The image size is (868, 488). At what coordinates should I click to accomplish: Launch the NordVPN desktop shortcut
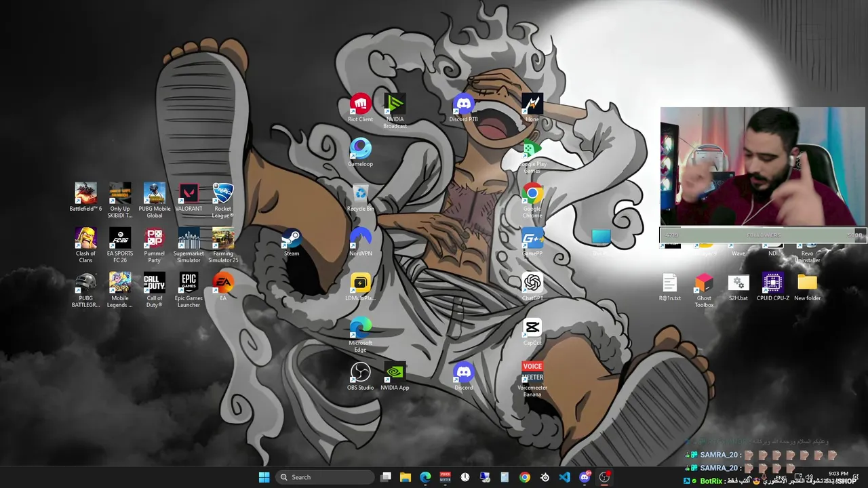pyautogui.click(x=360, y=242)
